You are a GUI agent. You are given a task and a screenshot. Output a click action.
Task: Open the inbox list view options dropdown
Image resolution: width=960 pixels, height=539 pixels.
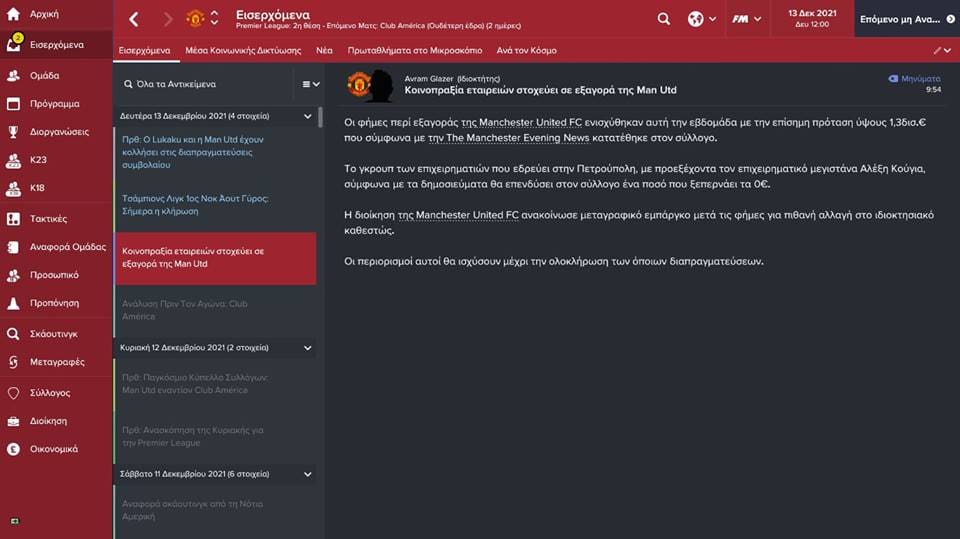[x=311, y=84]
